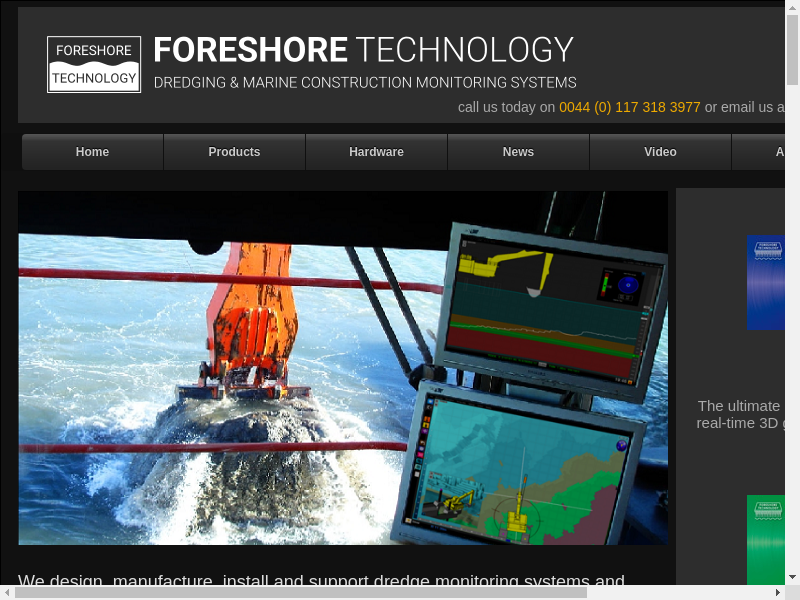This screenshot has height=600, width=800.
Task: Click the horizontal scrollbar thumb
Action: click(300, 592)
